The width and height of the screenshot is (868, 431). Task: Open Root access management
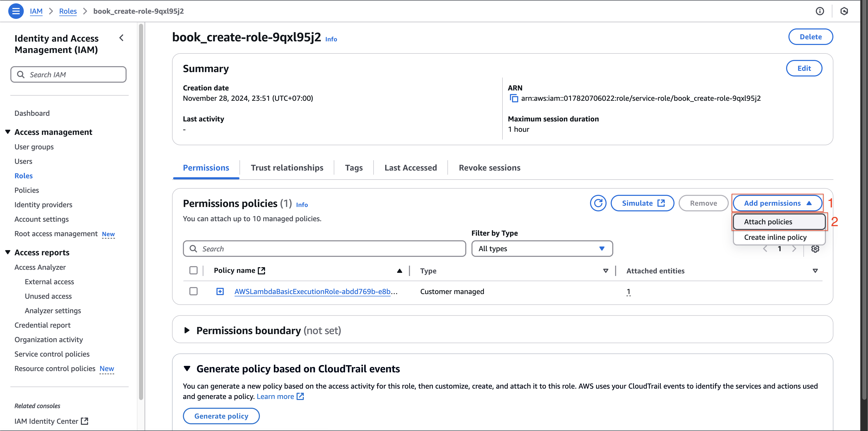pyautogui.click(x=56, y=234)
